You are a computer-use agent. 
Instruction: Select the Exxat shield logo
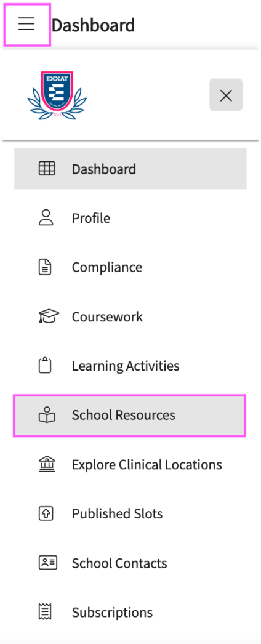pyautogui.click(x=57, y=95)
